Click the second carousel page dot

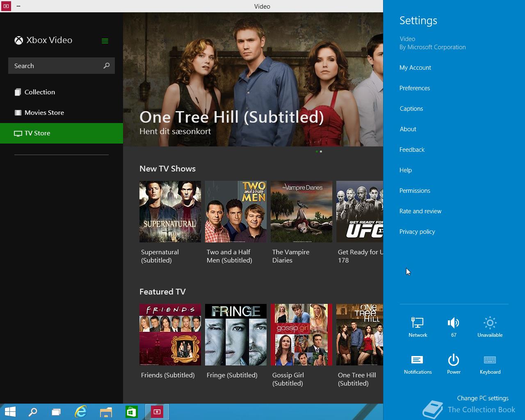point(321,151)
